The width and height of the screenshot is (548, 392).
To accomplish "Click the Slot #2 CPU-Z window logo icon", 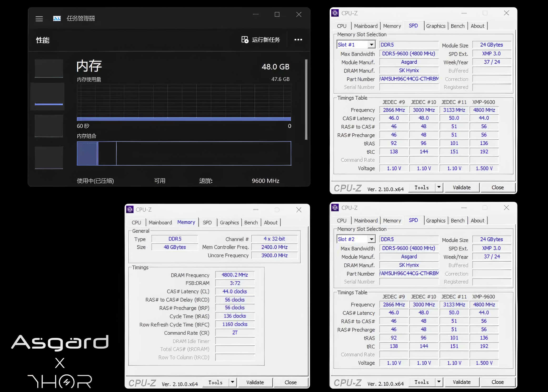I will (335, 207).
